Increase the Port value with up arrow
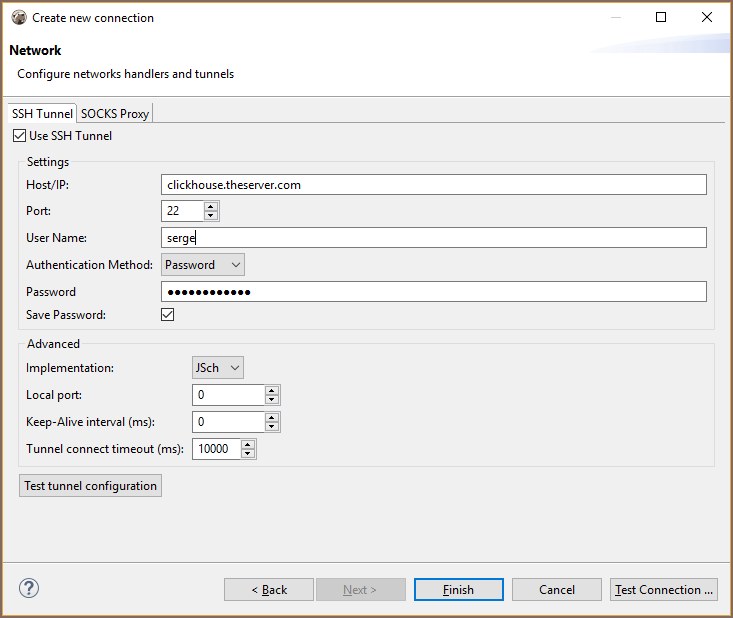Screen dimensions: 733x618 click(x=210, y=206)
